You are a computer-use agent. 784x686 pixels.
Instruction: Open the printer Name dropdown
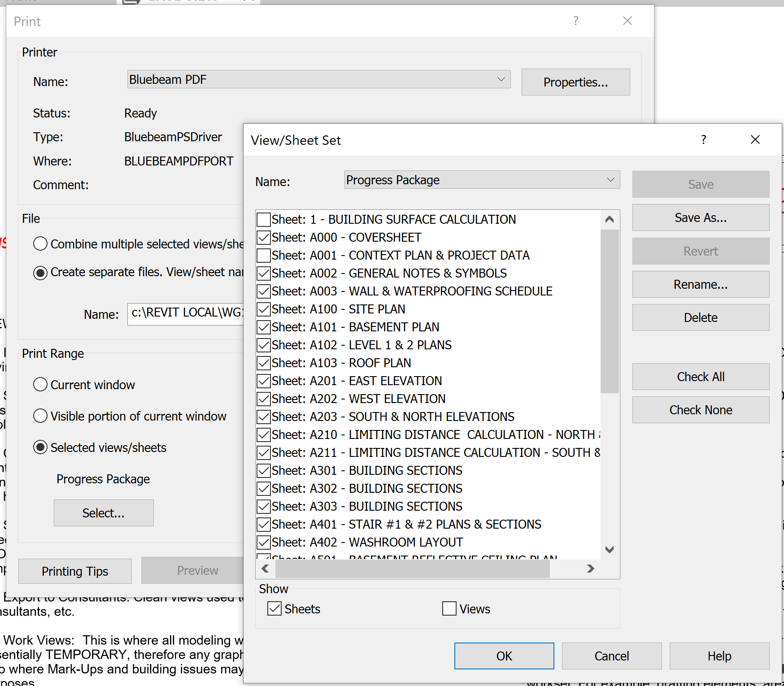(501, 79)
